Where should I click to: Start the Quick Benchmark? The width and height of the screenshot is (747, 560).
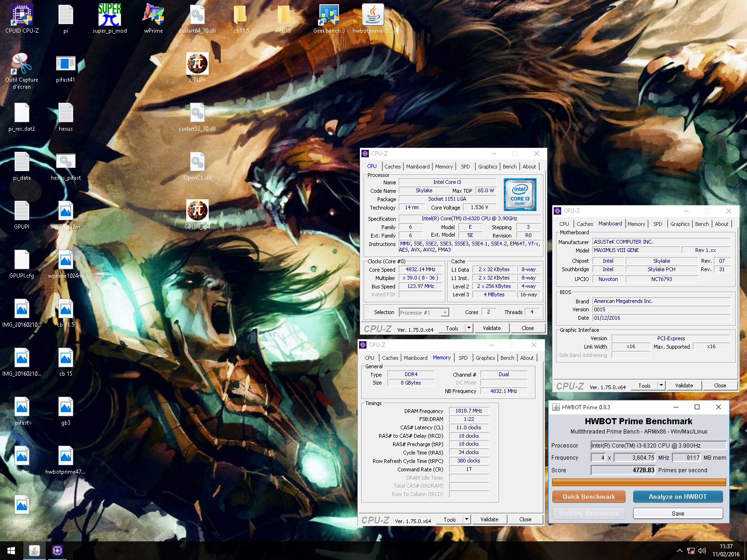pos(589,497)
